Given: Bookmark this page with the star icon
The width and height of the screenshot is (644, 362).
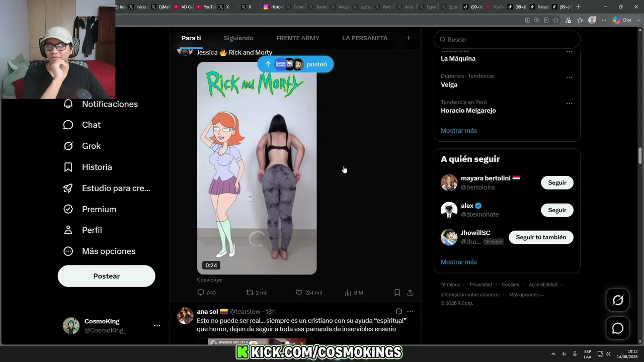Looking at the screenshot, I should (x=556, y=20).
